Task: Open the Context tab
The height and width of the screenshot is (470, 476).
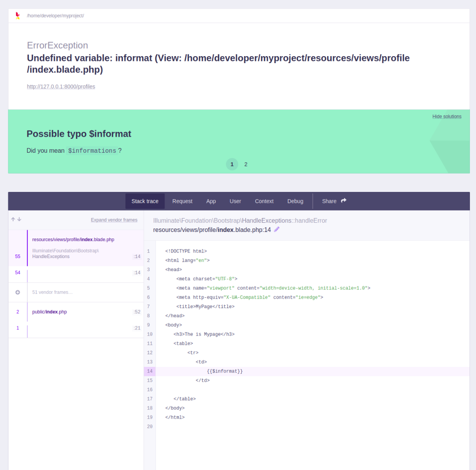Action: coord(264,201)
